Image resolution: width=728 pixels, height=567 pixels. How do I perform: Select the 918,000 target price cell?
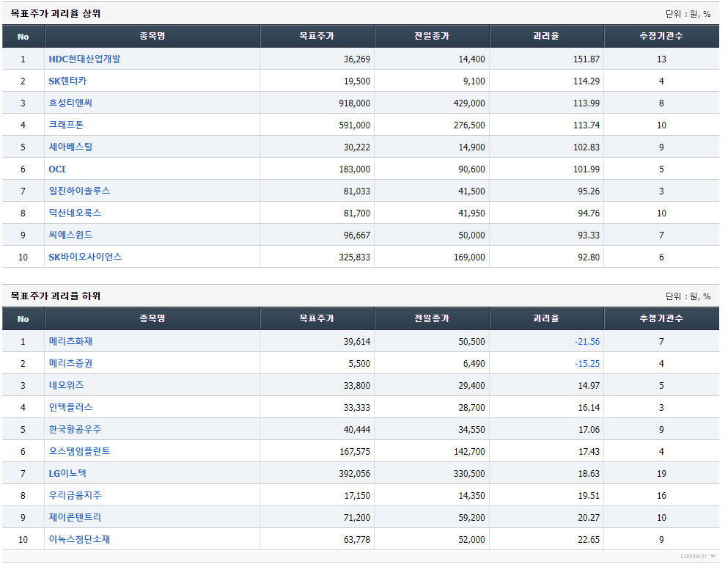click(x=354, y=103)
